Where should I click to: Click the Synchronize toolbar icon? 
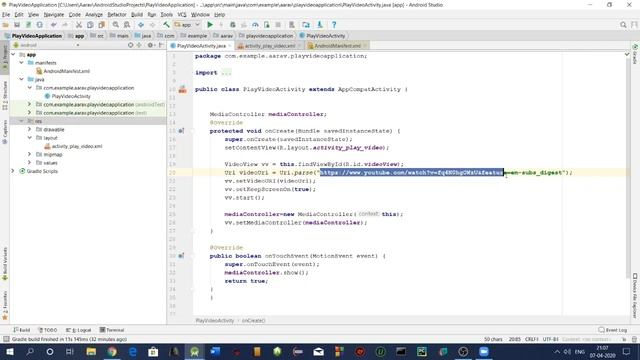[x=28, y=25]
